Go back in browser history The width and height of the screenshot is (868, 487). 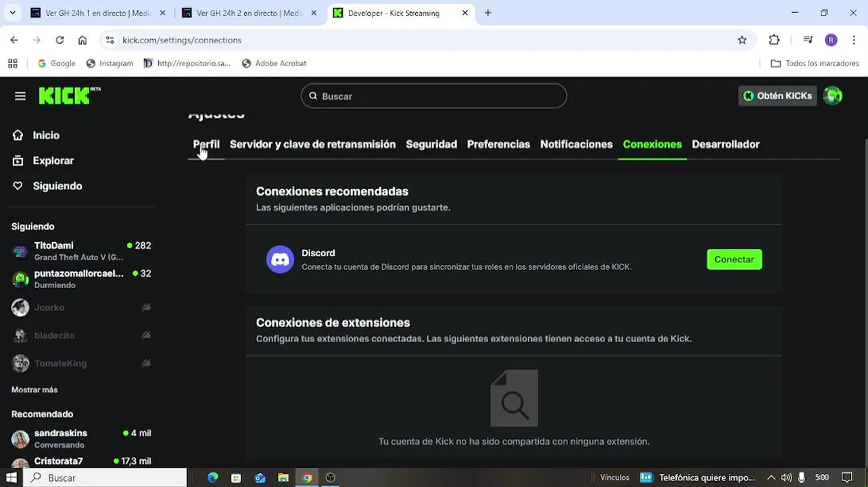14,40
